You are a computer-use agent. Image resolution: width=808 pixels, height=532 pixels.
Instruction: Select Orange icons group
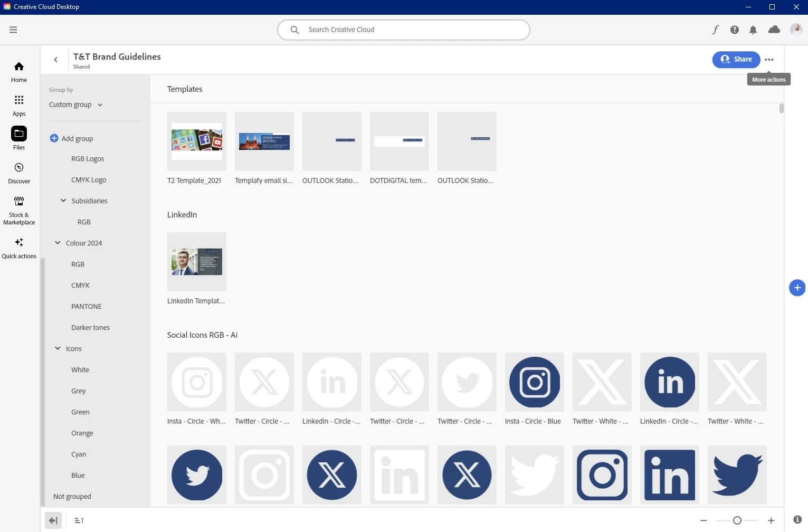[82, 433]
